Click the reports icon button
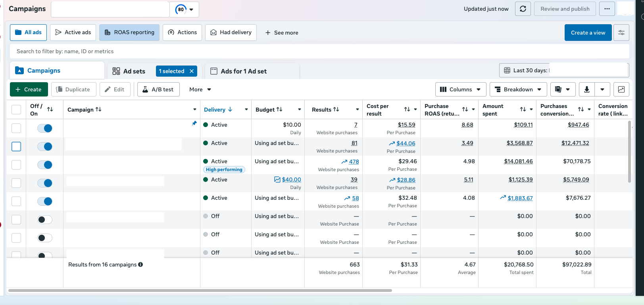The image size is (644, 305). coord(558,89)
